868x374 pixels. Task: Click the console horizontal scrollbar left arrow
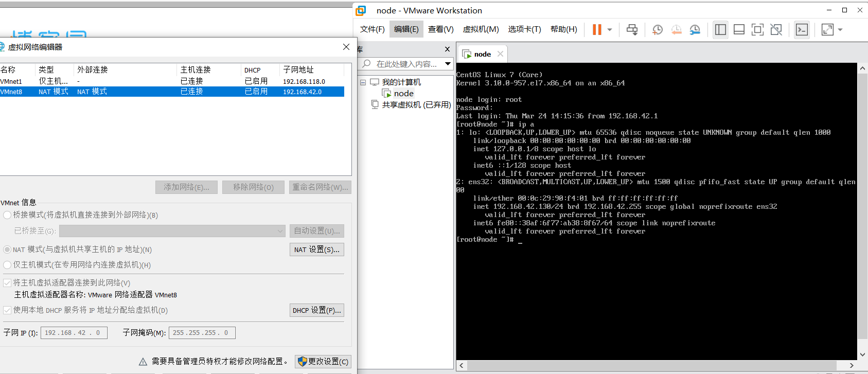click(x=461, y=365)
